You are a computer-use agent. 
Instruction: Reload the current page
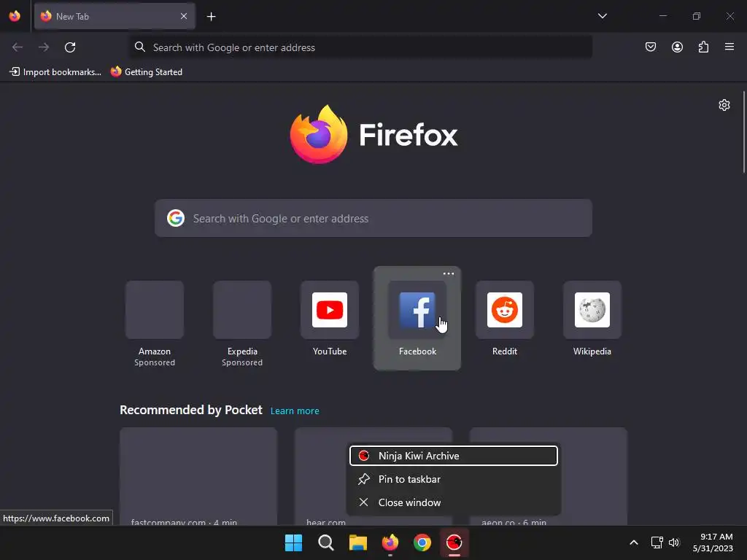pos(70,47)
